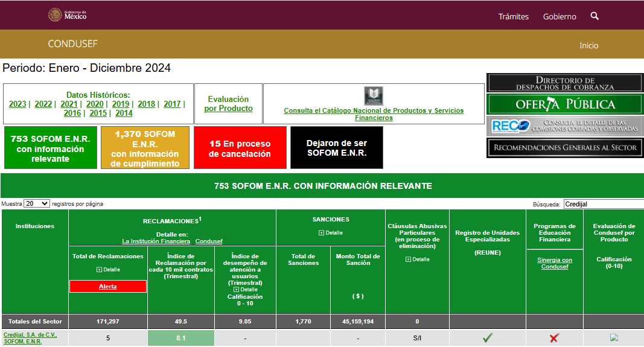Viewport: 644px width, 347px height.
Task: Open 2015 historical data
Action: coord(98,113)
